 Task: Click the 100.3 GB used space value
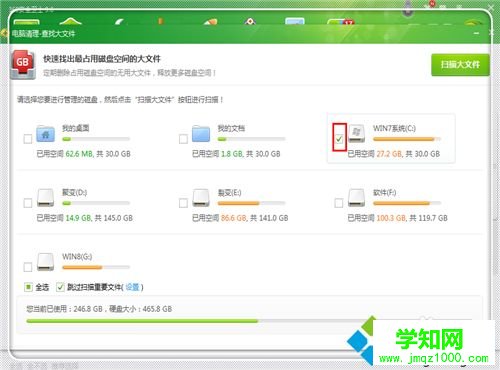pyautogui.click(x=391, y=218)
